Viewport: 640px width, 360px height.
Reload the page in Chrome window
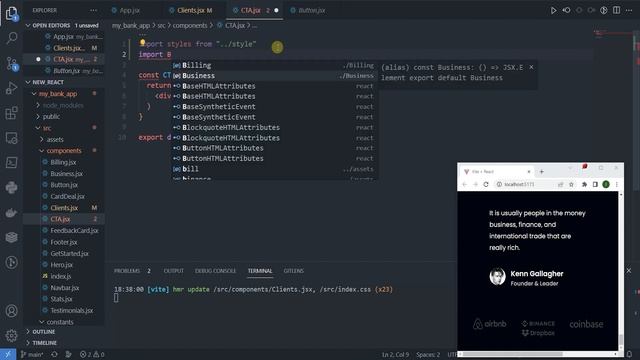[x=486, y=184]
